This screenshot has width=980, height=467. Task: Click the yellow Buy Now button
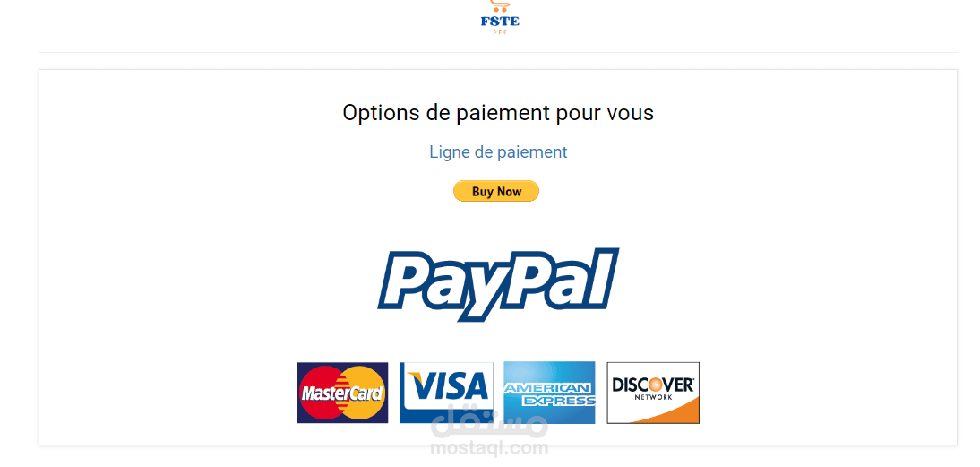click(496, 191)
